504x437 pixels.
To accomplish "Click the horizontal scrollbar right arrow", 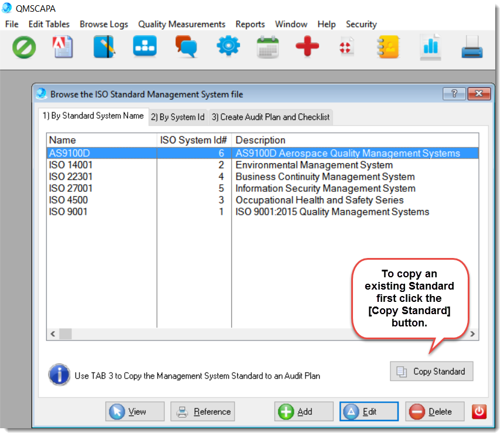I will (473, 334).
